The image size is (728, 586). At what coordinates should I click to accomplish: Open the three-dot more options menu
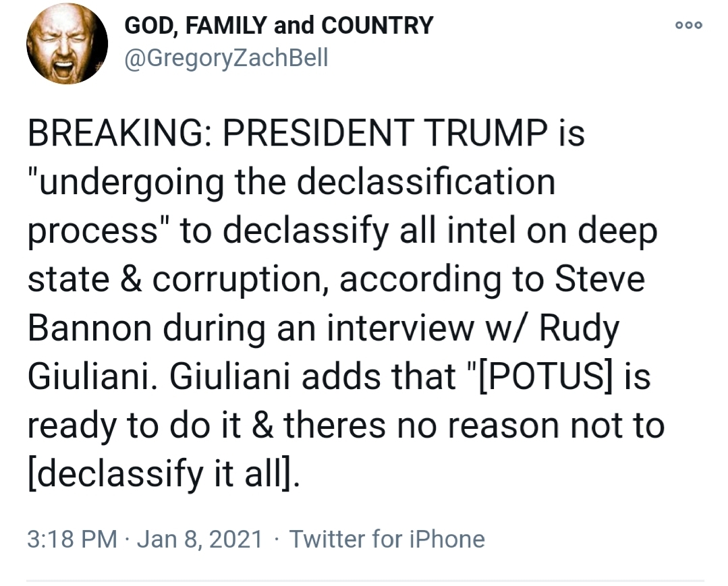(689, 25)
